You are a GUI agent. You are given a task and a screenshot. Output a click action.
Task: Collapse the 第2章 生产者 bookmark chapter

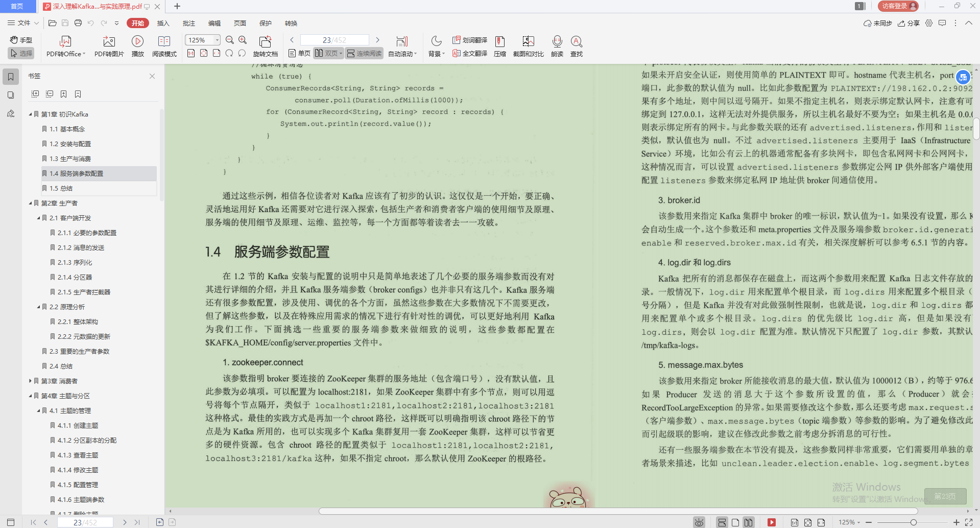point(30,203)
